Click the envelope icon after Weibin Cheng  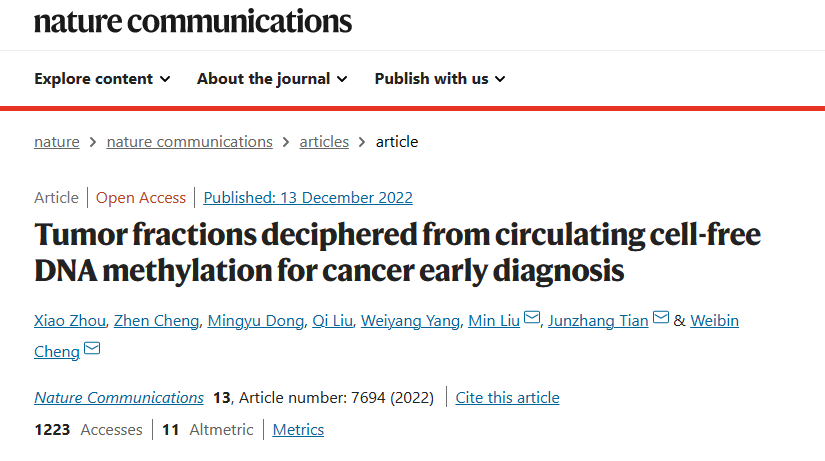[x=92, y=348]
